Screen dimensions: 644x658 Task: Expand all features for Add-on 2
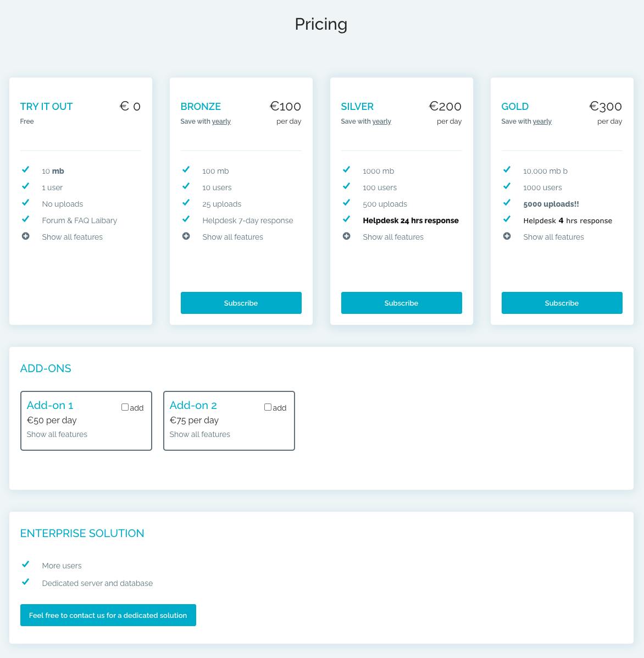tap(199, 434)
